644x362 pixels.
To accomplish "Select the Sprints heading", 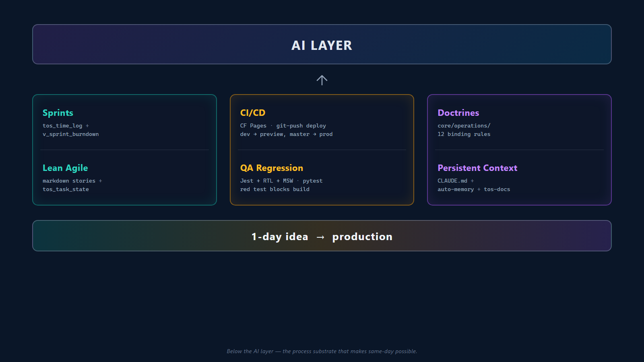I will pyautogui.click(x=58, y=113).
